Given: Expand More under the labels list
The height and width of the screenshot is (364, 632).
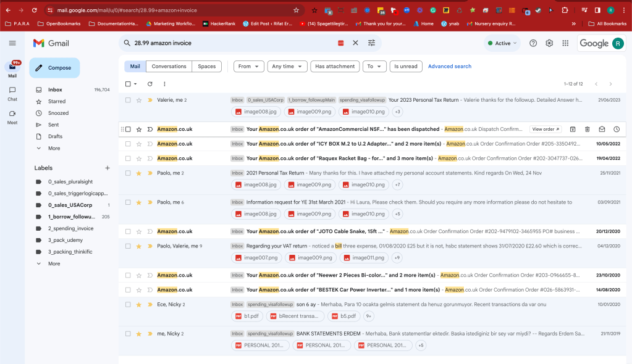Looking at the screenshot, I should [54, 263].
